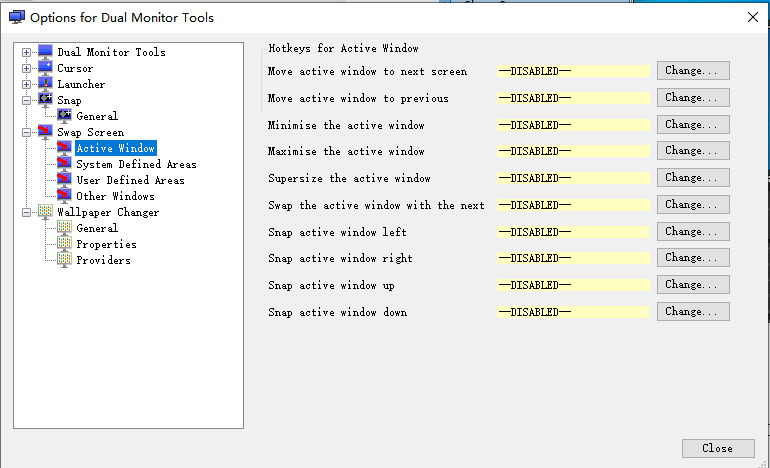Click the Providers item icon

64,260
